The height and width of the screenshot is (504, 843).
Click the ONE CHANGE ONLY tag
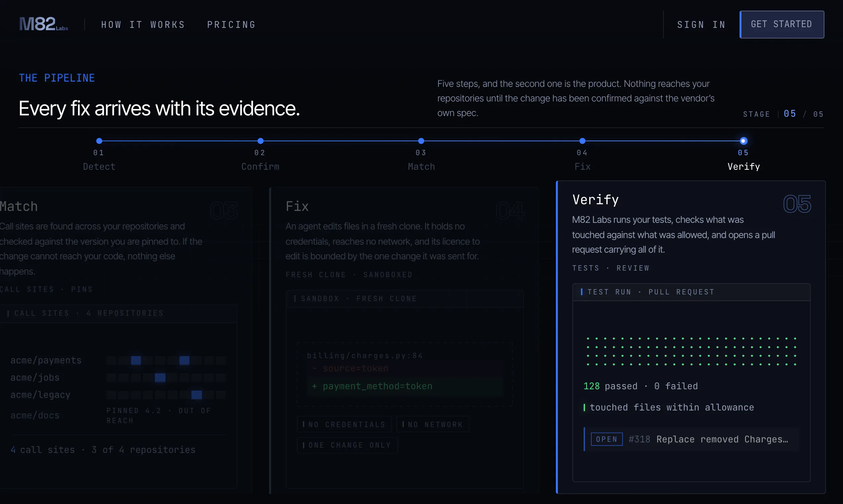(347, 445)
